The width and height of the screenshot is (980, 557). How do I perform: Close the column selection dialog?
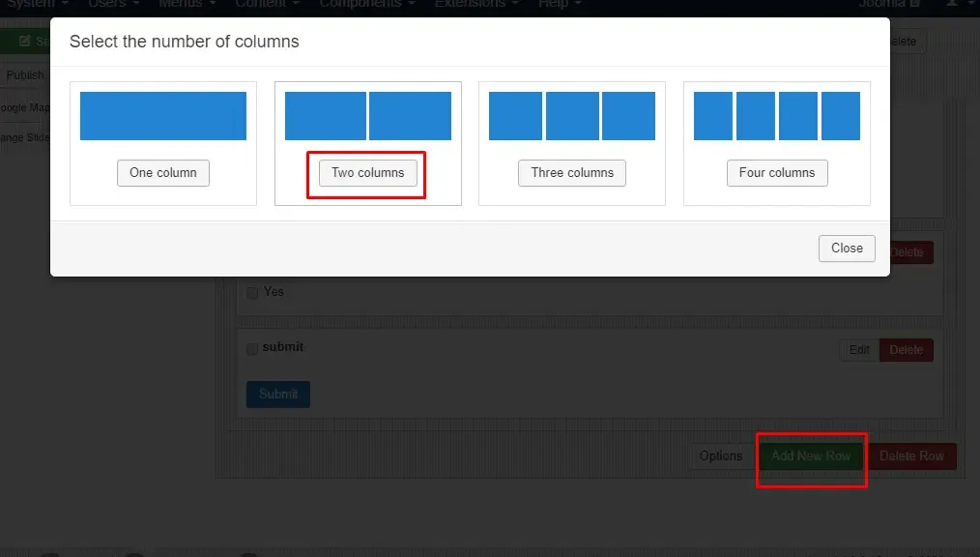click(847, 249)
